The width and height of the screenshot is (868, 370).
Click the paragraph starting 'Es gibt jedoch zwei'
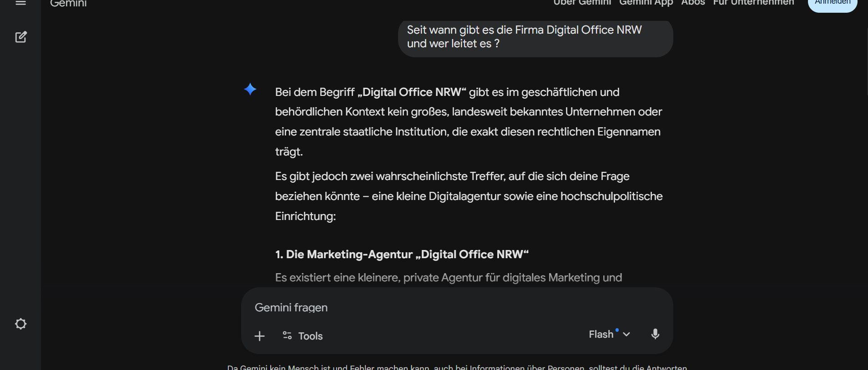tap(469, 196)
